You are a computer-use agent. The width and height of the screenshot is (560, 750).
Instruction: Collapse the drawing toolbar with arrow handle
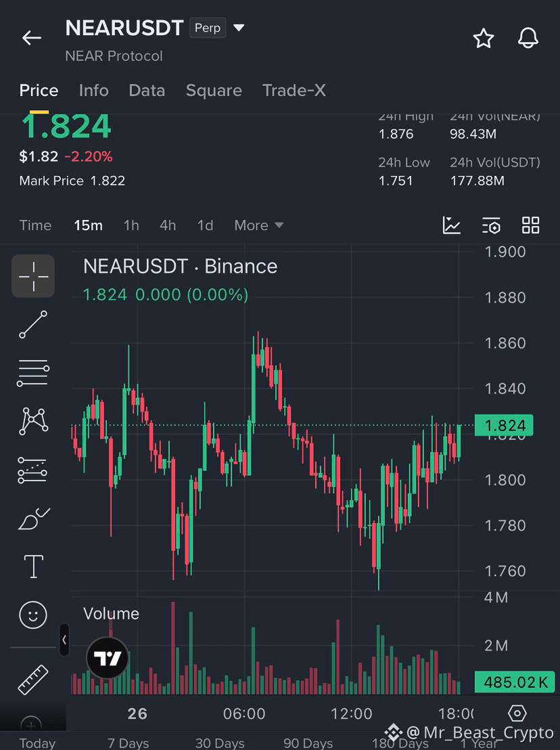pyautogui.click(x=64, y=640)
